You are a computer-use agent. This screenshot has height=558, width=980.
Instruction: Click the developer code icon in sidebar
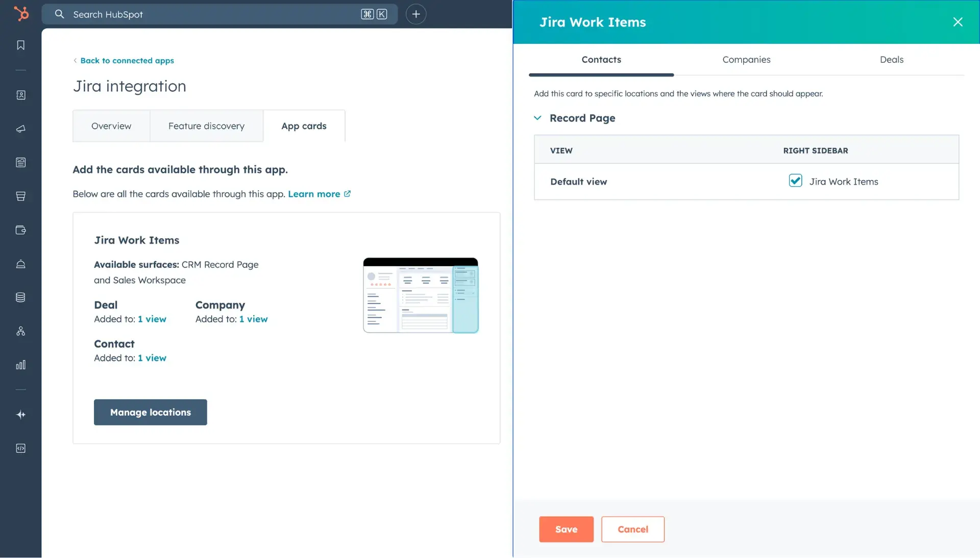(x=20, y=448)
